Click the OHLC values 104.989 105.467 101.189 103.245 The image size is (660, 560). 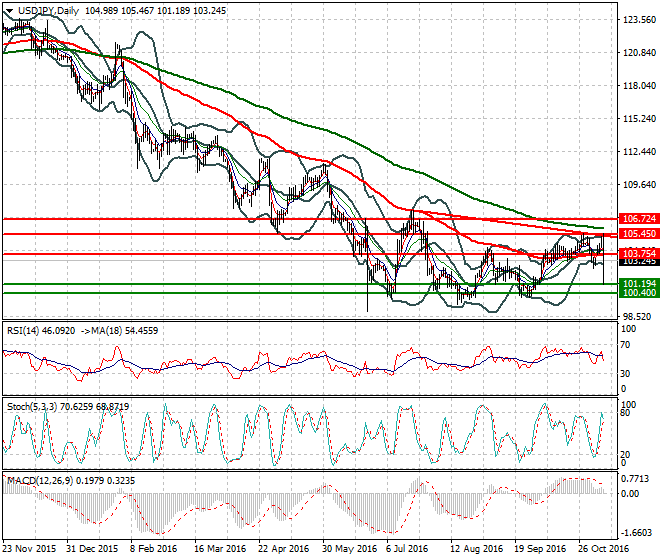[155, 11]
